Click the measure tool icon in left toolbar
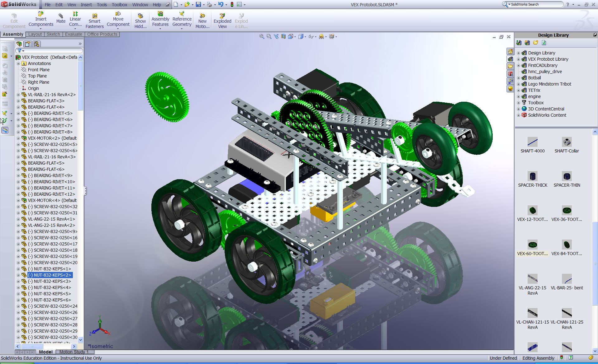The image size is (598, 364). 5,130
